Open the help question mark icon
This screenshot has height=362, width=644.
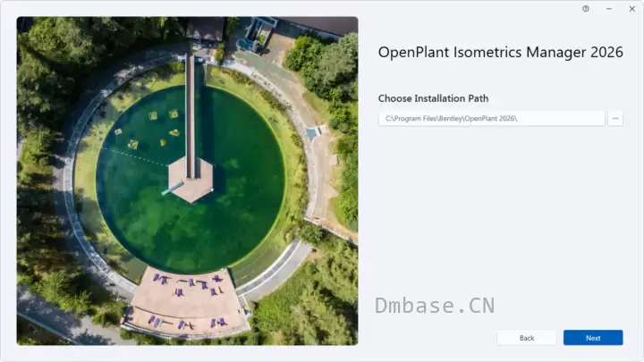point(585,9)
